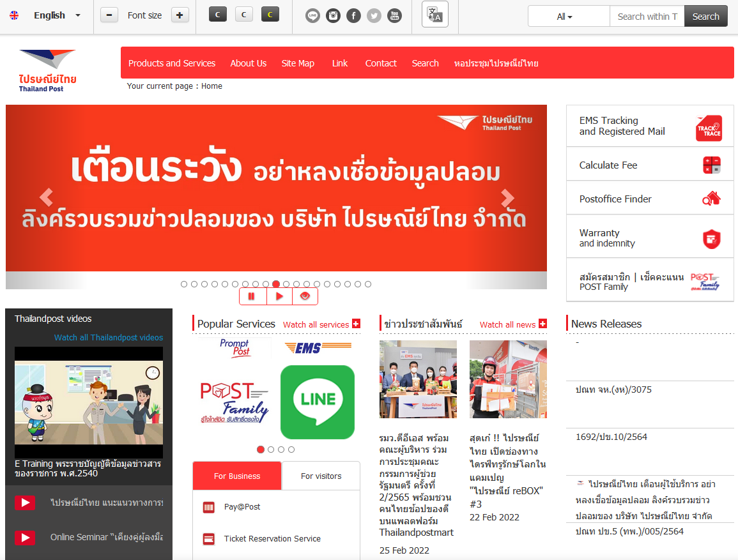The image size is (738, 560).
Task: Select the yellow-on-black contrast swatch
Action: (270, 15)
